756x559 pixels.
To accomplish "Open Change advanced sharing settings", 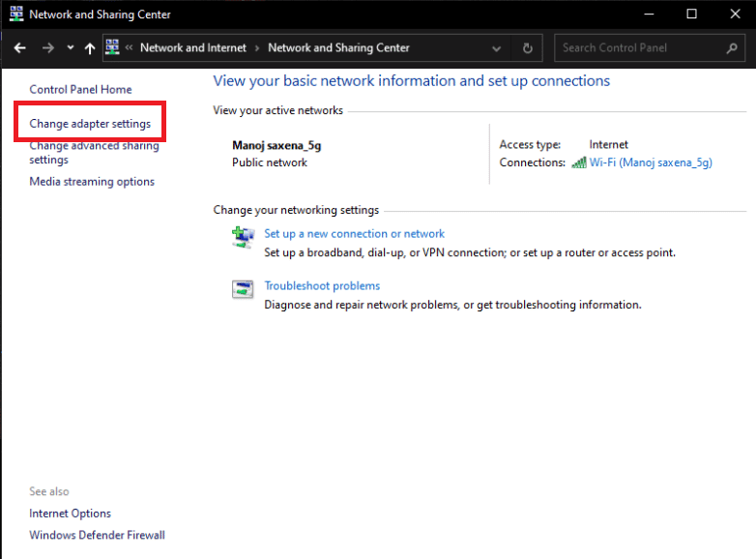I will click(x=94, y=153).
